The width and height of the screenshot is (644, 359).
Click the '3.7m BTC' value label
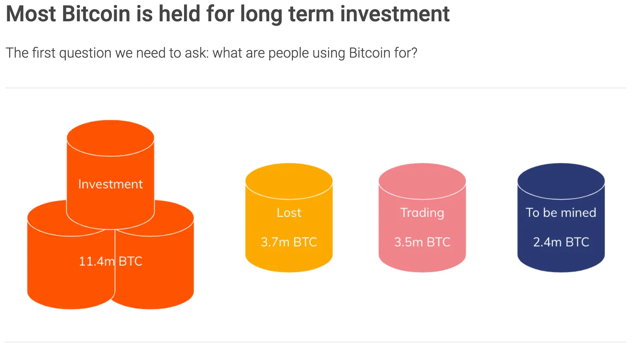click(x=289, y=242)
